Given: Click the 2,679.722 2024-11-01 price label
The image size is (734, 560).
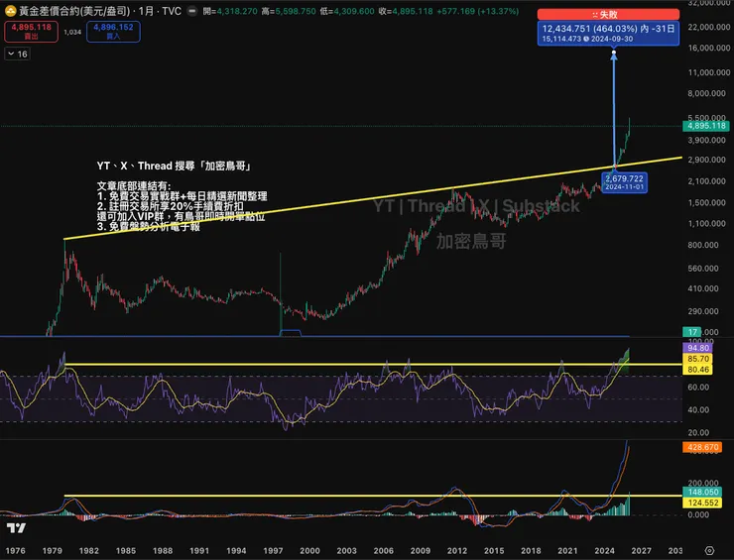Looking at the screenshot, I should [x=625, y=183].
